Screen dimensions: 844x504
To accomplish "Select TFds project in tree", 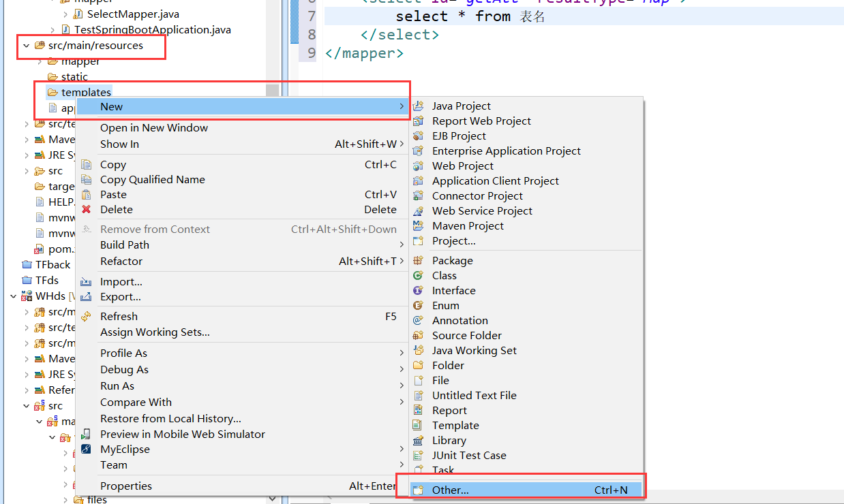I will [47, 280].
